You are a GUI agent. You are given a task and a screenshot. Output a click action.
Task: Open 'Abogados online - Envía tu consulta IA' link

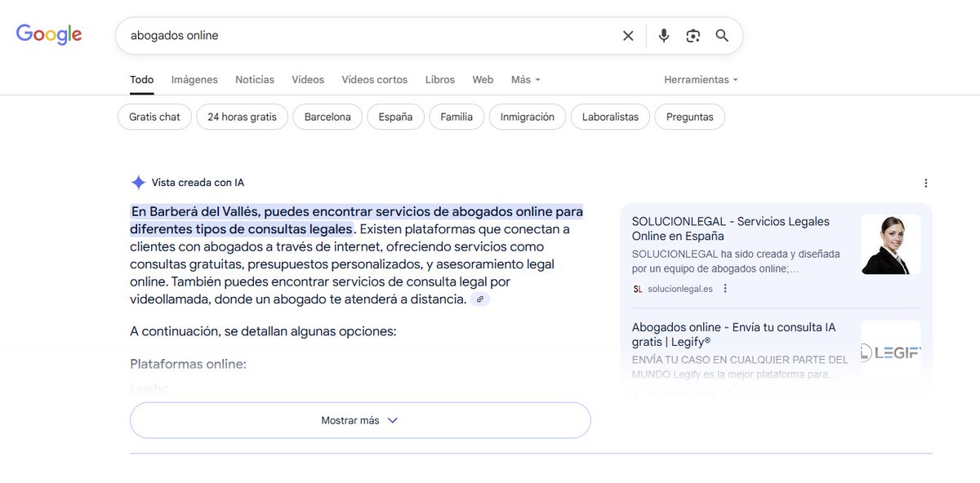(734, 335)
